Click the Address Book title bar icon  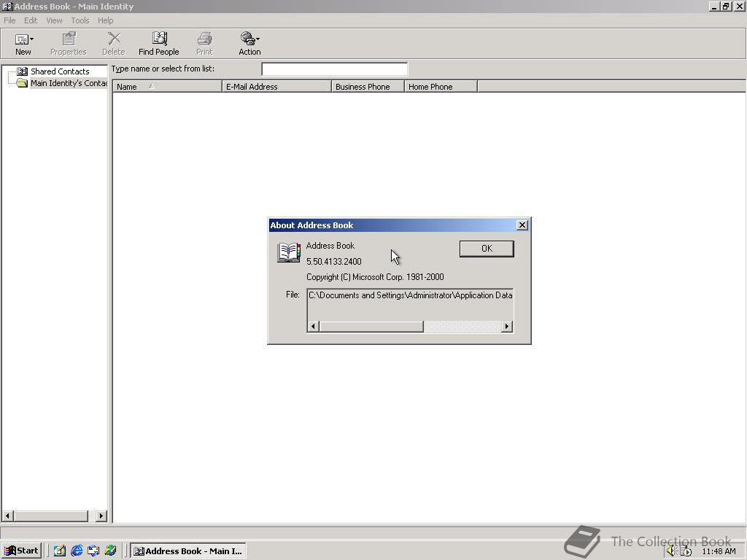[x=7, y=7]
